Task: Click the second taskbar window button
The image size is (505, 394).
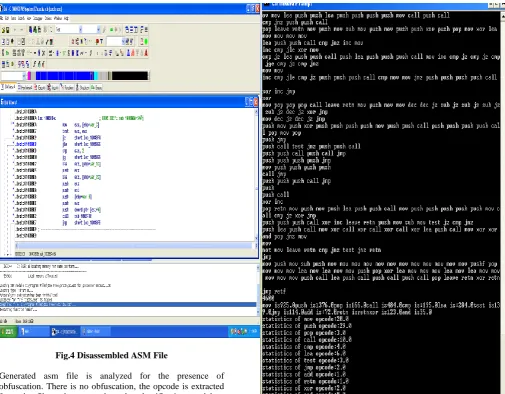Action: coord(65,331)
